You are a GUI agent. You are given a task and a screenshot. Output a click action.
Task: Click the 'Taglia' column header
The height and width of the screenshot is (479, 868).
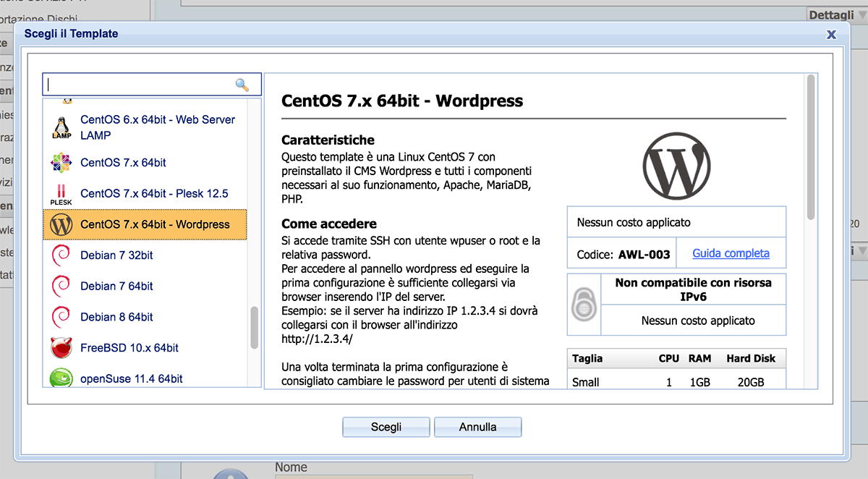[x=587, y=358]
